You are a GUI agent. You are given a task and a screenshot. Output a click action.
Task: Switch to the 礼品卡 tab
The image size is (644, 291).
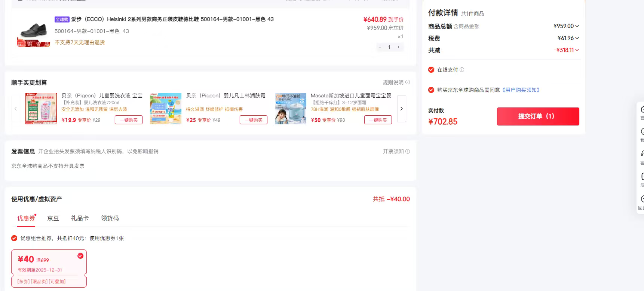pyautogui.click(x=80, y=218)
